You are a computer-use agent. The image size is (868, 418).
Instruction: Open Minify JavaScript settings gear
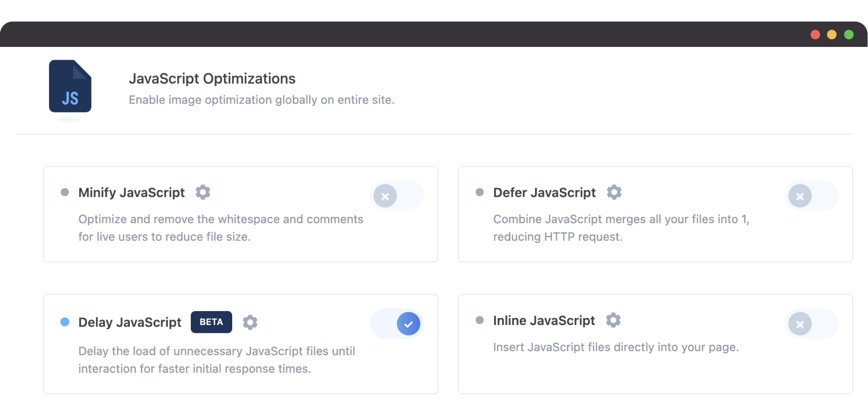pos(203,192)
